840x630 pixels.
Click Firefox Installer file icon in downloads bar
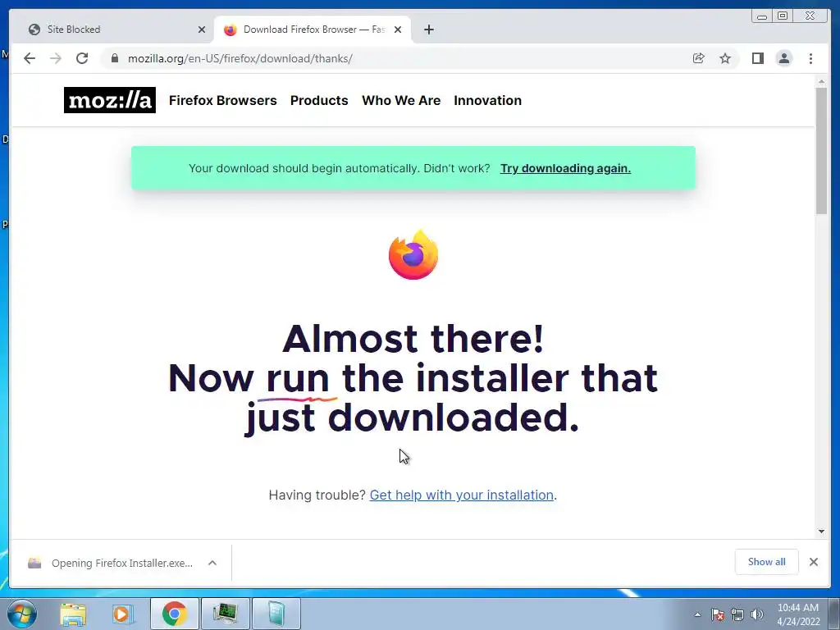[x=34, y=563]
